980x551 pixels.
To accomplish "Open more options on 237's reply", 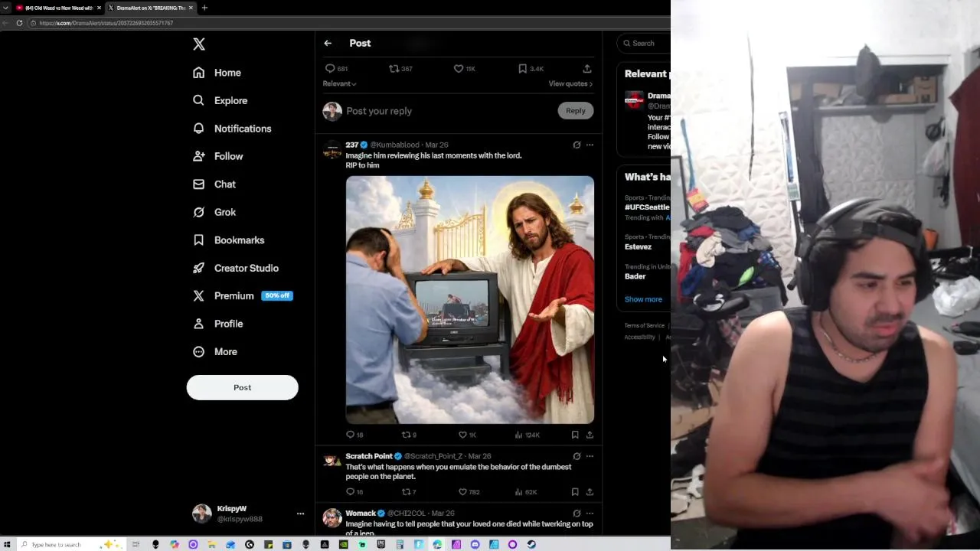I will click(590, 145).
